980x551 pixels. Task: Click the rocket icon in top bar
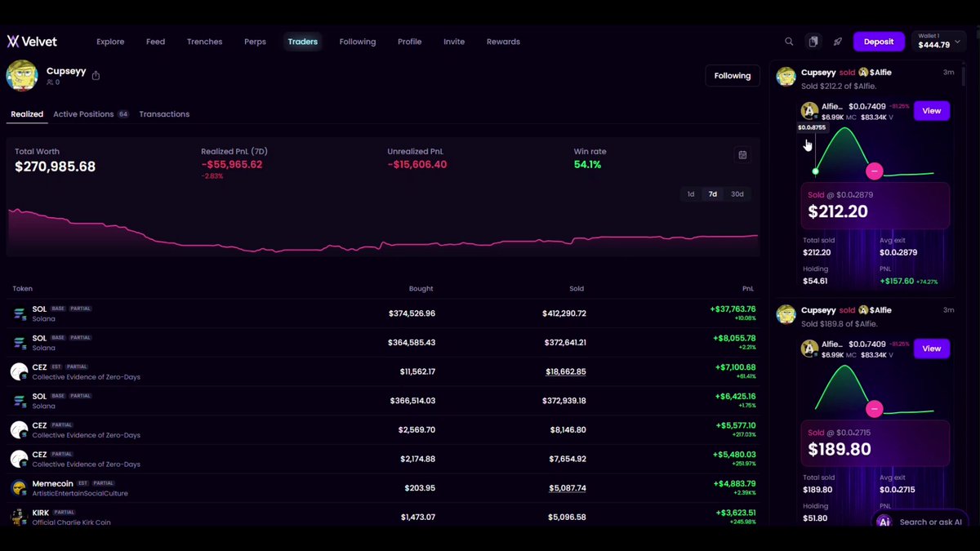838,42
